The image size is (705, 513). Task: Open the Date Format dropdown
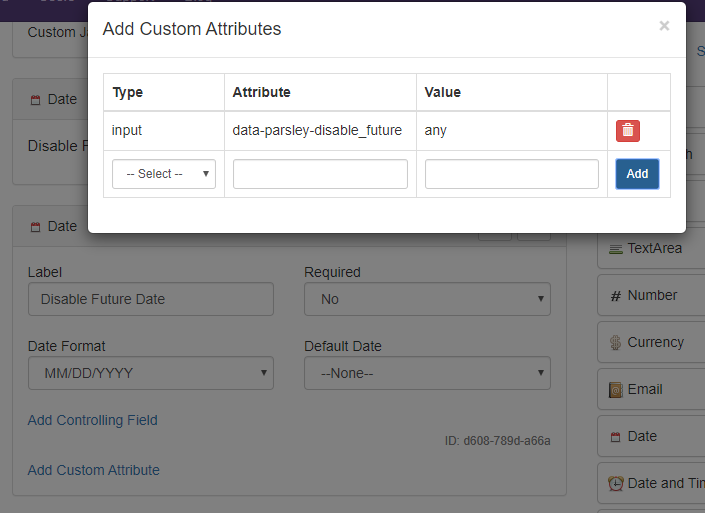point(150,373)
